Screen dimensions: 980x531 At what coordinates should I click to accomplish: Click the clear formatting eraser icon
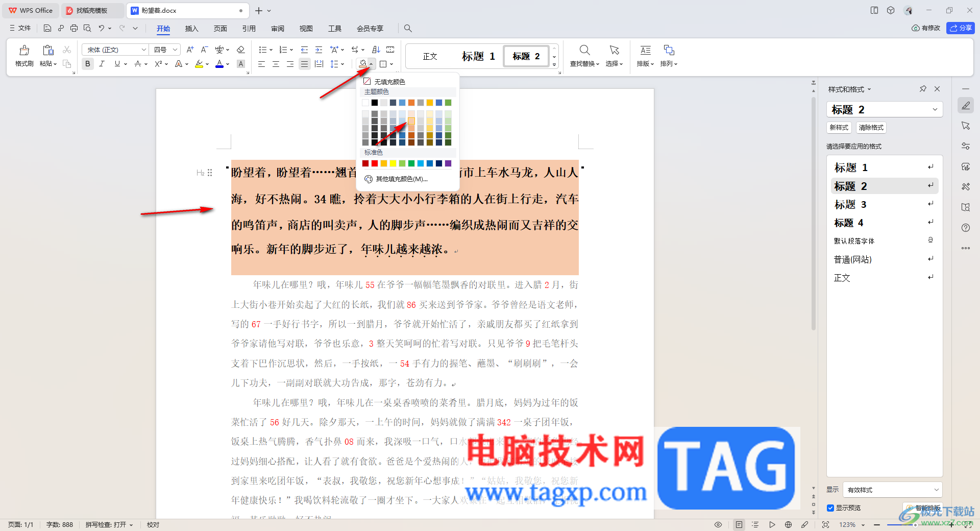[241, 50]
